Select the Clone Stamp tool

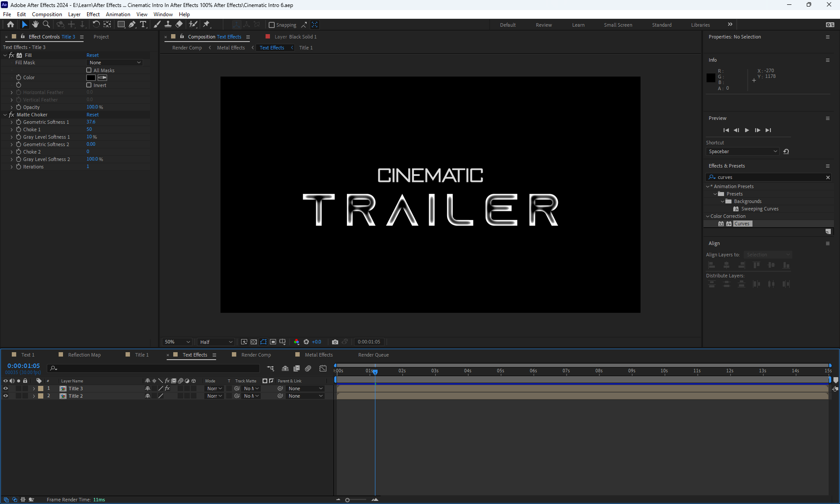(x=168, y=24)
